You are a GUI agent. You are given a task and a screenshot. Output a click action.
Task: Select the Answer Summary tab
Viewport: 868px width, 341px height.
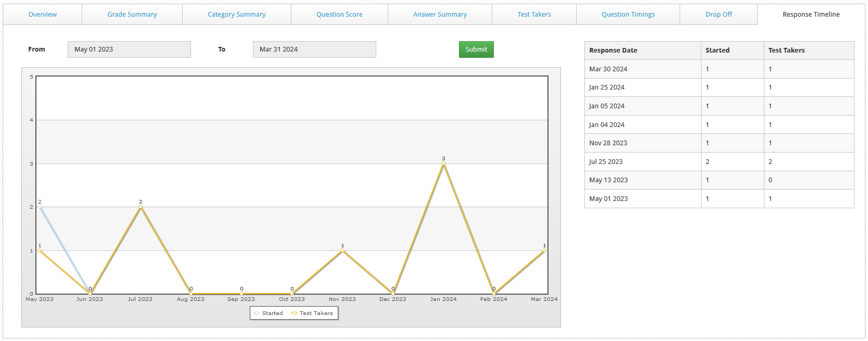[440, 15]
